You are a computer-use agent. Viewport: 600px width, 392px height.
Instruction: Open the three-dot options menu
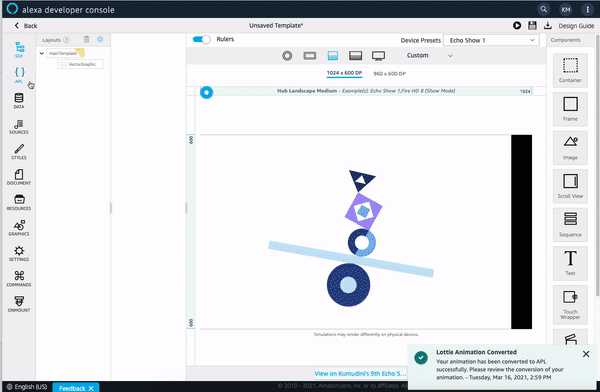point(587,10)
